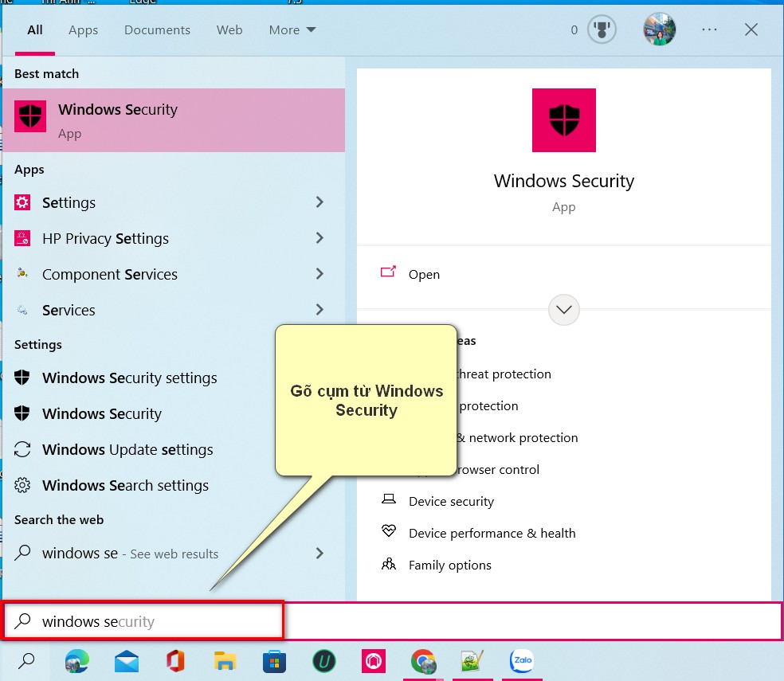Launch Microsoft Edge from the taskbar
The width and height of the screenshot is (784, 681).
click(x=77, y=661)
